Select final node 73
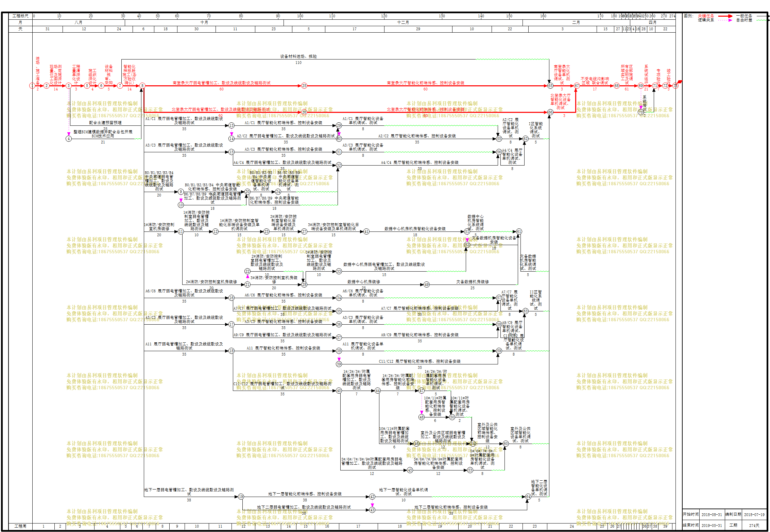Viewport: 770px width, 532px height. (x=675, y=86)
